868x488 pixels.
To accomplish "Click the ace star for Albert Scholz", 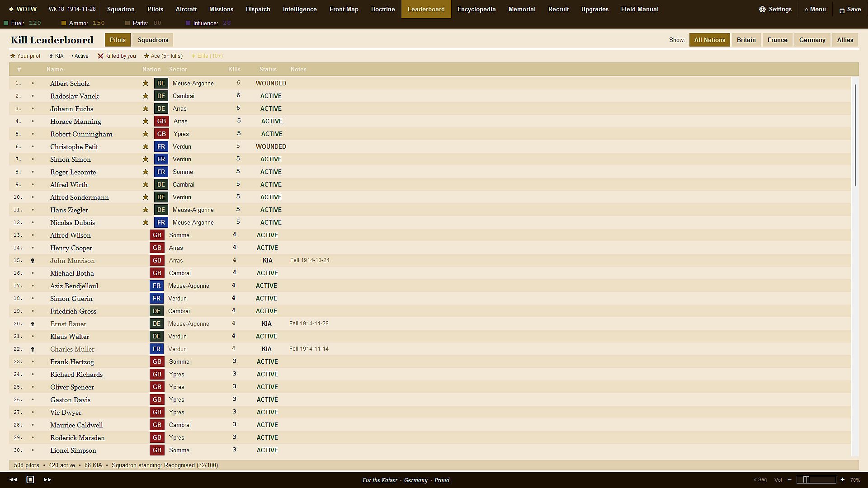I will pyautogui.click(x=146, y=83).
